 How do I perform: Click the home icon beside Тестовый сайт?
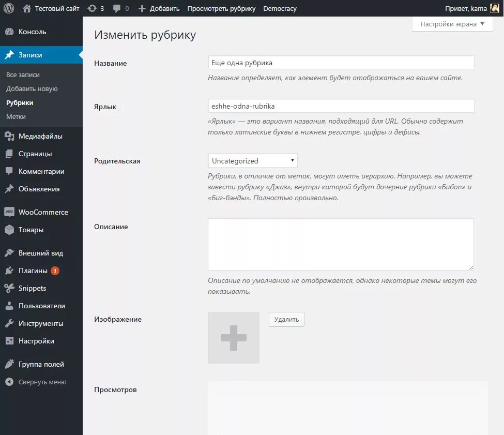(x=27, y=8)
